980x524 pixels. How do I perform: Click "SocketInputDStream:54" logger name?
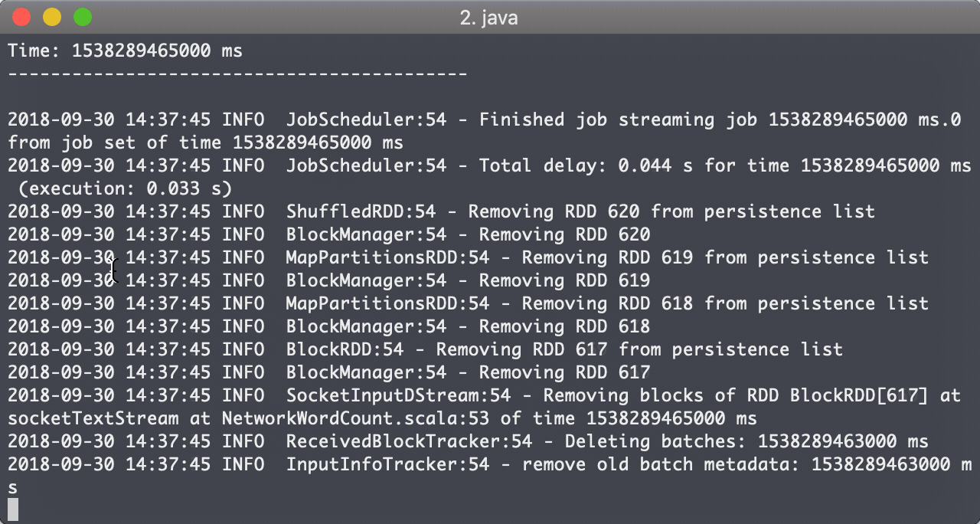pos(399,396)
